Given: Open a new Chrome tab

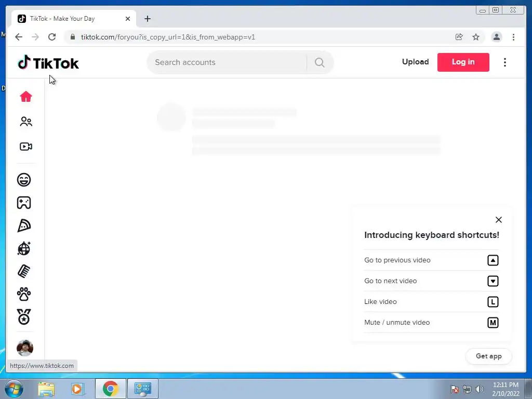Looking at the screenshot, I should (x=147, y=19).
